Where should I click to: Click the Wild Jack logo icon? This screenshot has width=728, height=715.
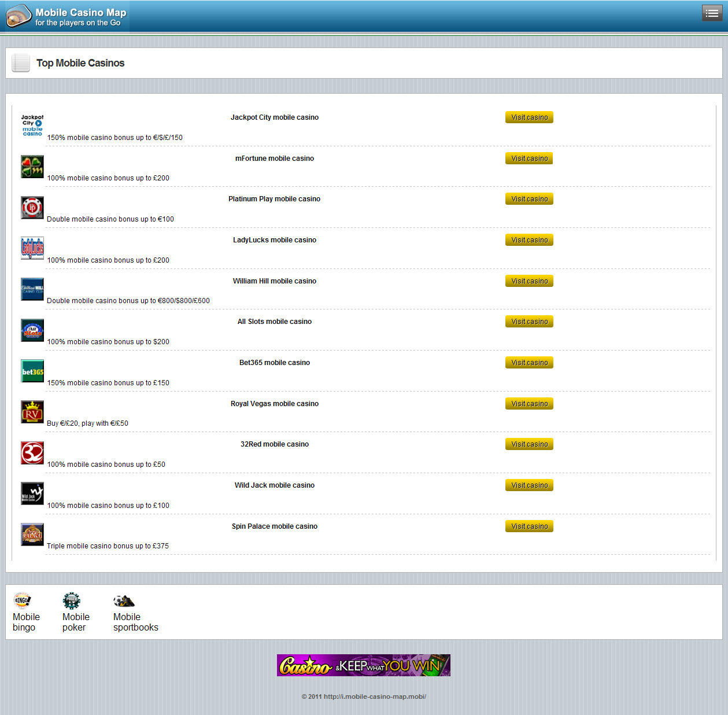tap(32, 494)
